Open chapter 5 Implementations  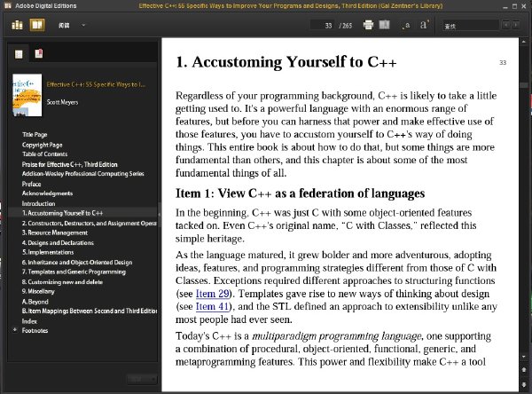click(x=48, y=252)
